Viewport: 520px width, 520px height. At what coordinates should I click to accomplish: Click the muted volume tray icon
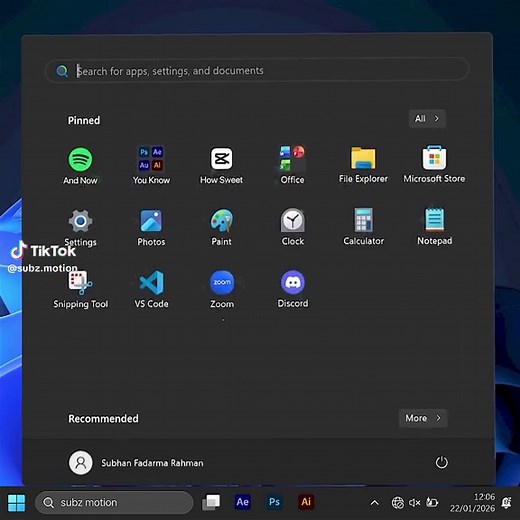point(414,502)
